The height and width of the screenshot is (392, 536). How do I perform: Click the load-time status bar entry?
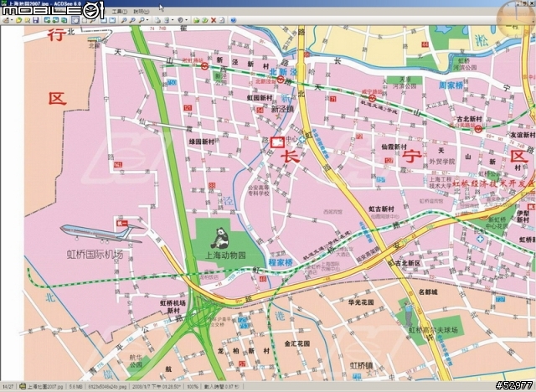222,386
